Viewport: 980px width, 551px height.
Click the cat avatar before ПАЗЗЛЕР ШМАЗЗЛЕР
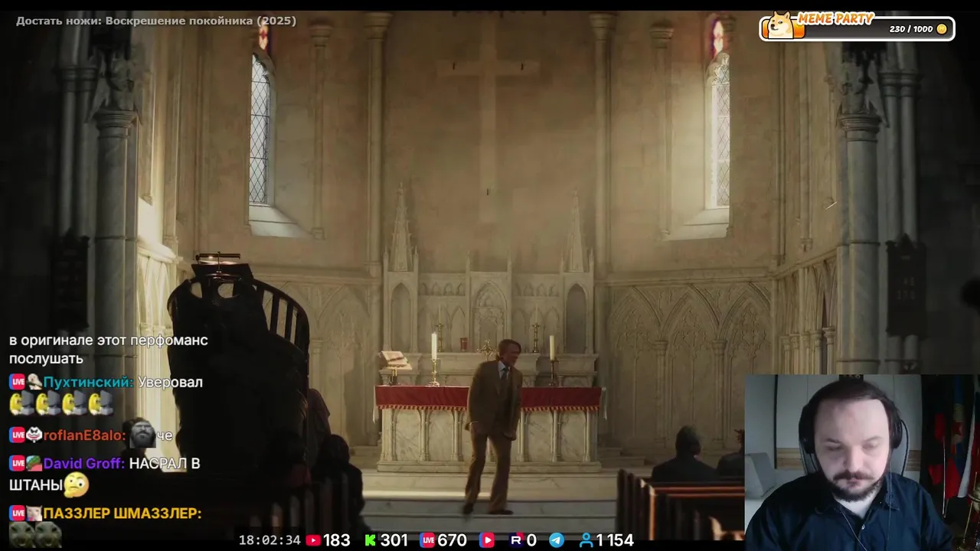(x=34, y=513)
